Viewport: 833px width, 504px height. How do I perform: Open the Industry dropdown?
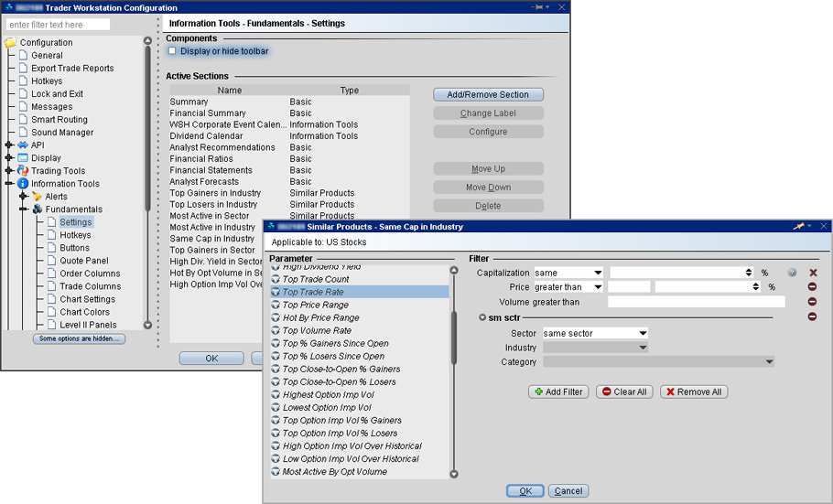click(x=643, y=348)
